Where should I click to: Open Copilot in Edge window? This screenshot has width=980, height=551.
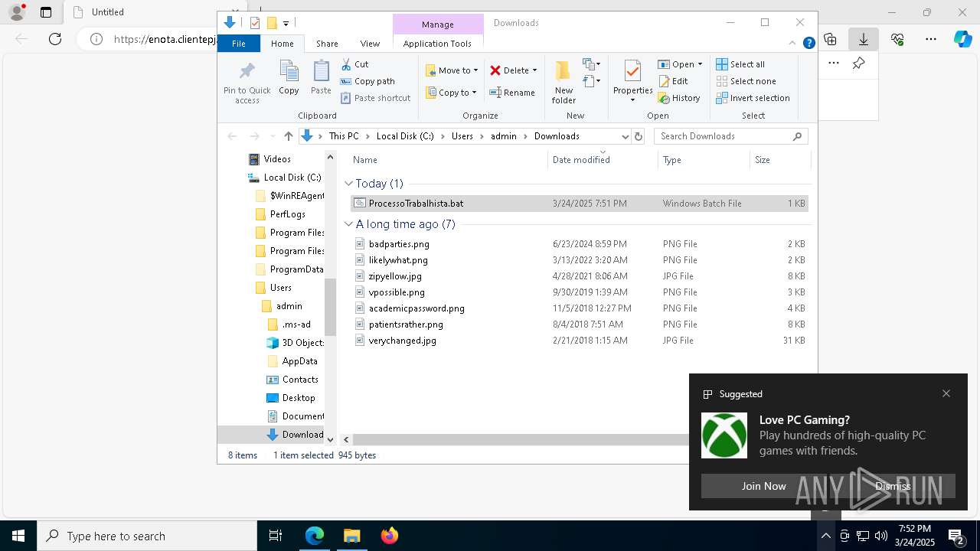tap(963, 39)
